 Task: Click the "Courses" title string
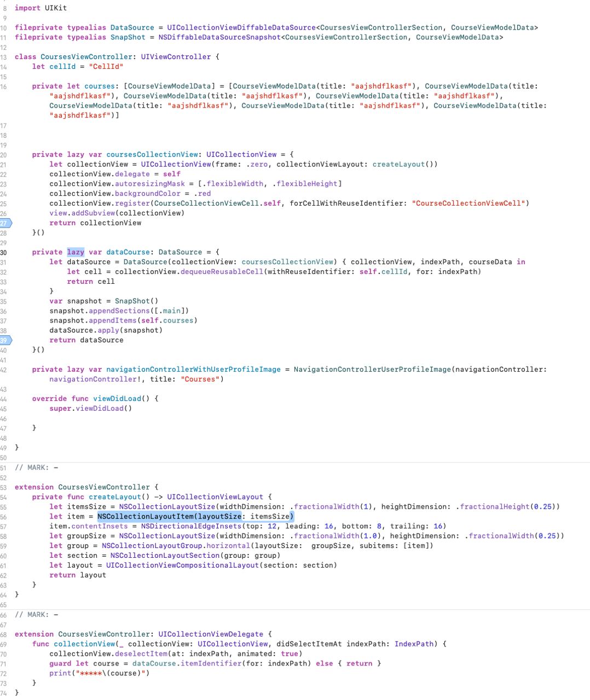200,380
